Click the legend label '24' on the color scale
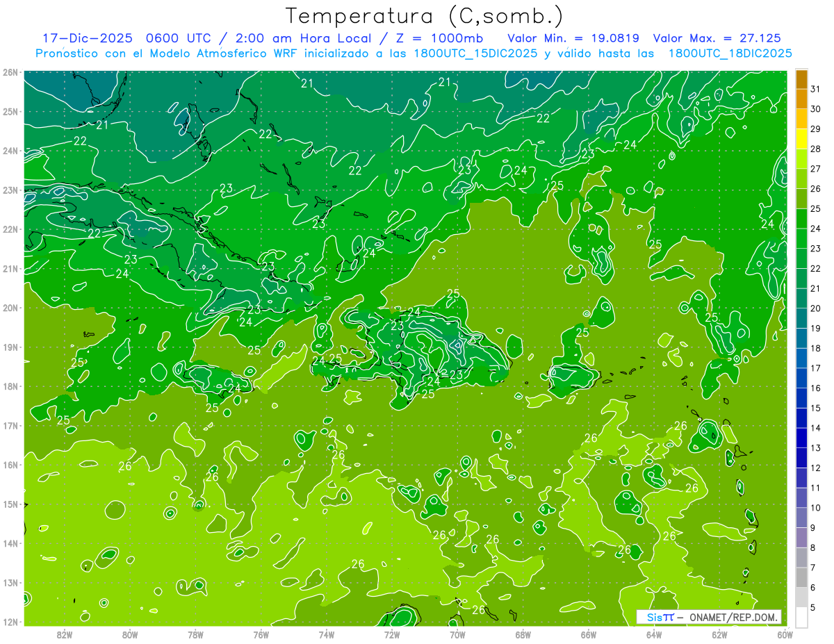 tap(816, 228)
